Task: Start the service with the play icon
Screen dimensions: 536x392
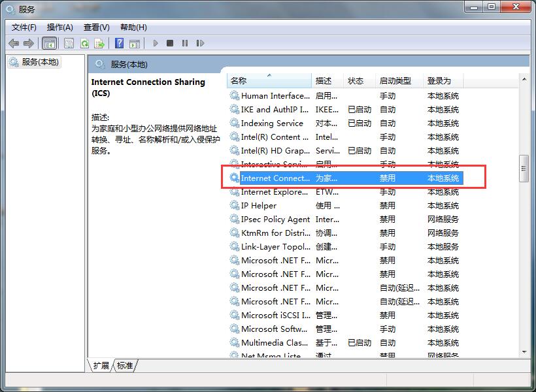Action: click(156, 43)
